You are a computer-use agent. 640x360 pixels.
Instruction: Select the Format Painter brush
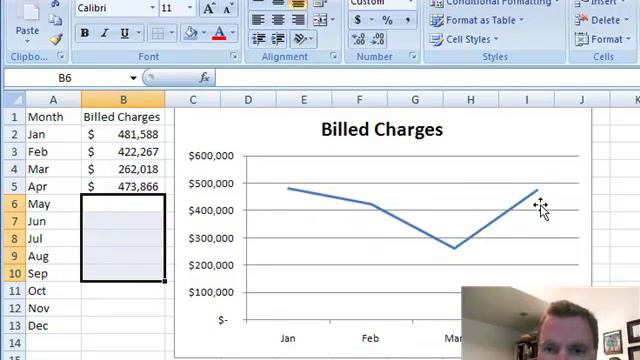pos(56,39)
